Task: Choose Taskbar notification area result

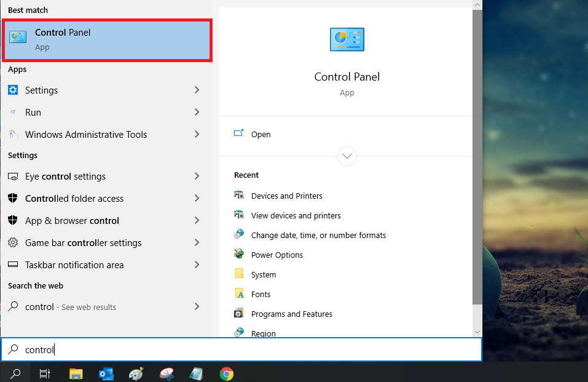Action: (74, 265)
